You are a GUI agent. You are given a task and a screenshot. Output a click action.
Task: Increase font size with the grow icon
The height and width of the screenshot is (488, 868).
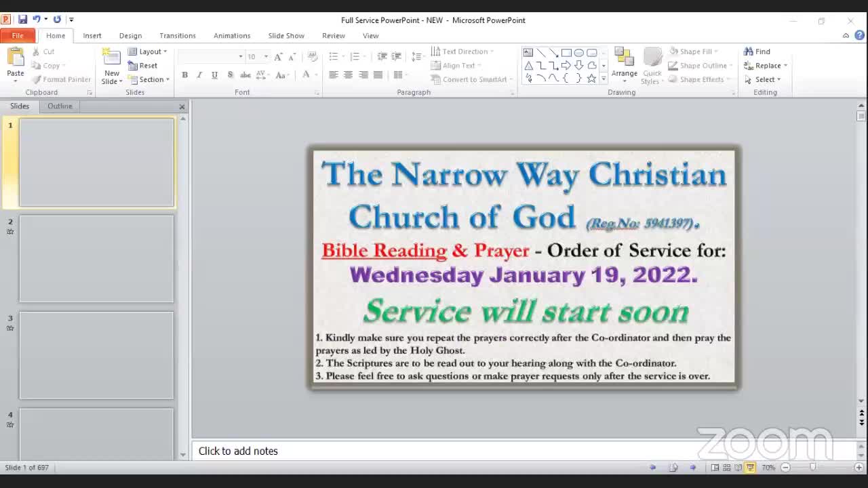click(278, 57)
